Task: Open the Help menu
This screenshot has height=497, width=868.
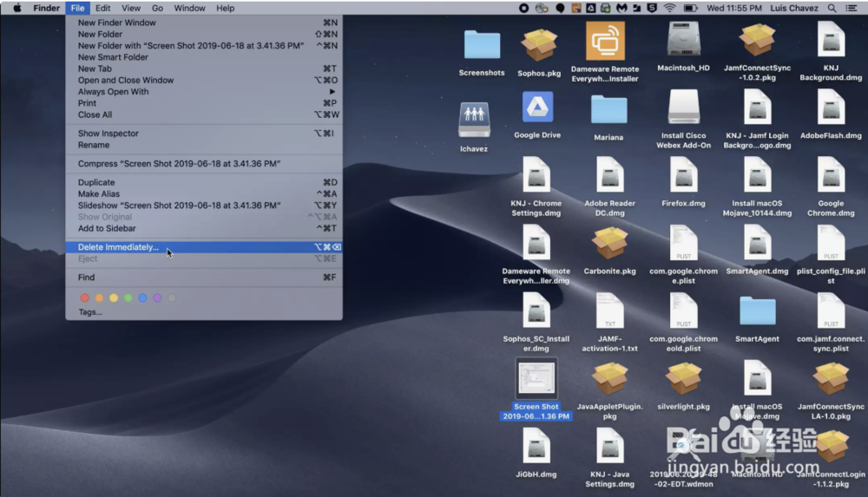Action: pyautogui.click(x=226, y=8)
